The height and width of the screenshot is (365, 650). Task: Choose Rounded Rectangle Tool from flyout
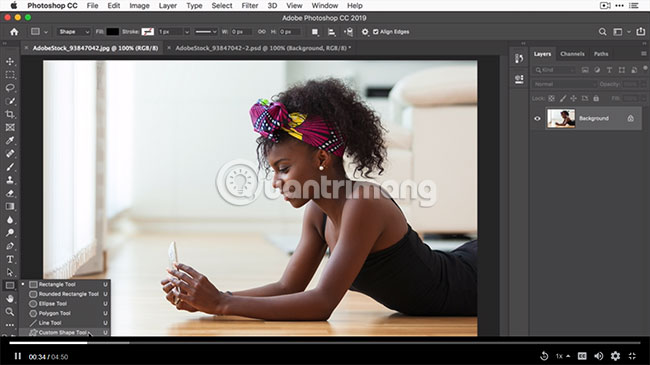point(64,294)
